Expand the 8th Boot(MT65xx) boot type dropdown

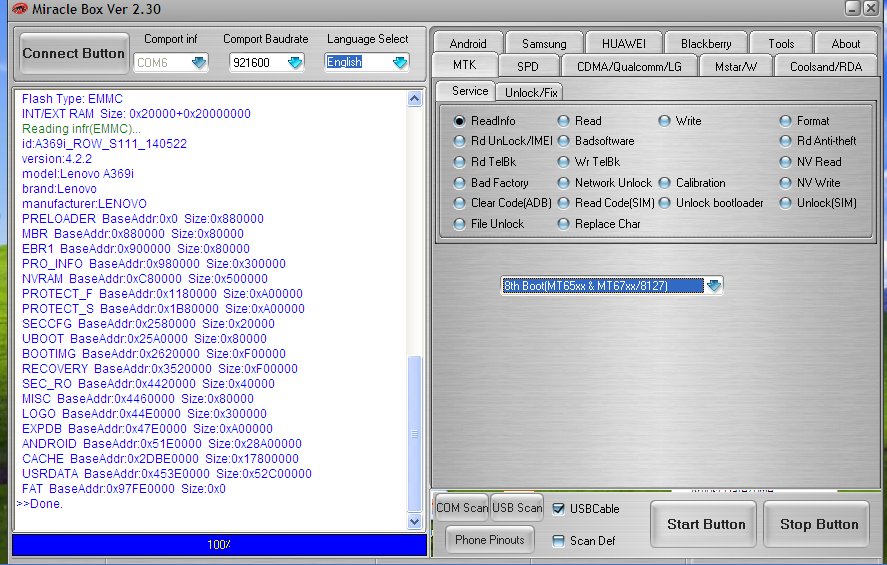pos(714,286)
